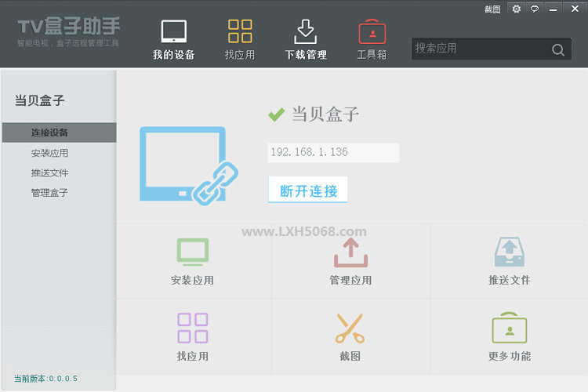The width and height of the screenshot is (588, 392).
Task: Open the 我的设备 tab
Action: (173, 40)
